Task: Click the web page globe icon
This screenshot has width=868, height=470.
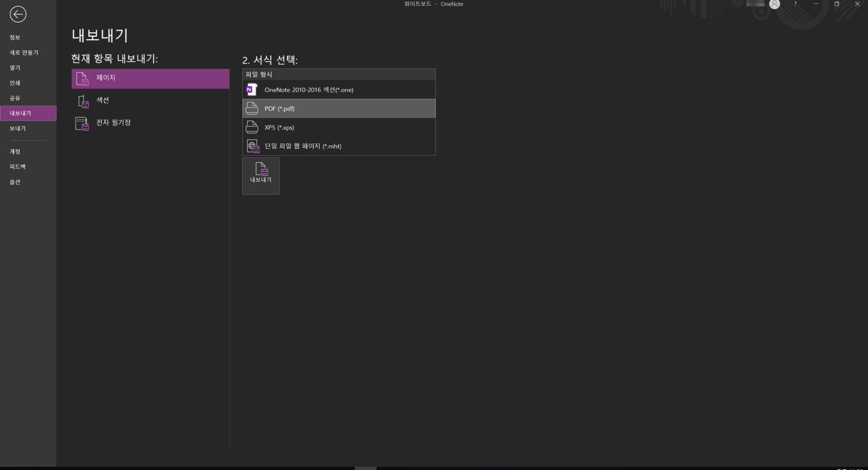Action: pos(253,146)
